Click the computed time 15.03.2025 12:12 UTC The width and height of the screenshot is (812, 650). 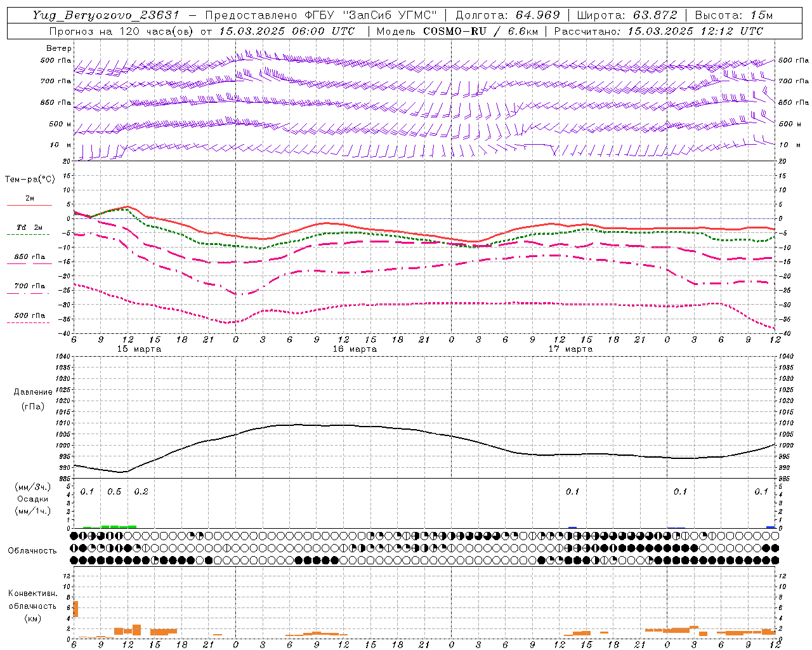[695, 31]
